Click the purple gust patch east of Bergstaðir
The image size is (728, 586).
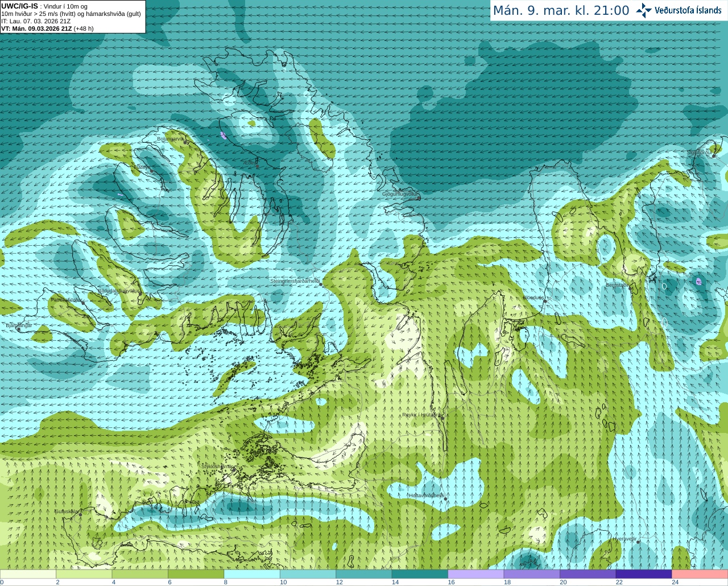[699, 281]
